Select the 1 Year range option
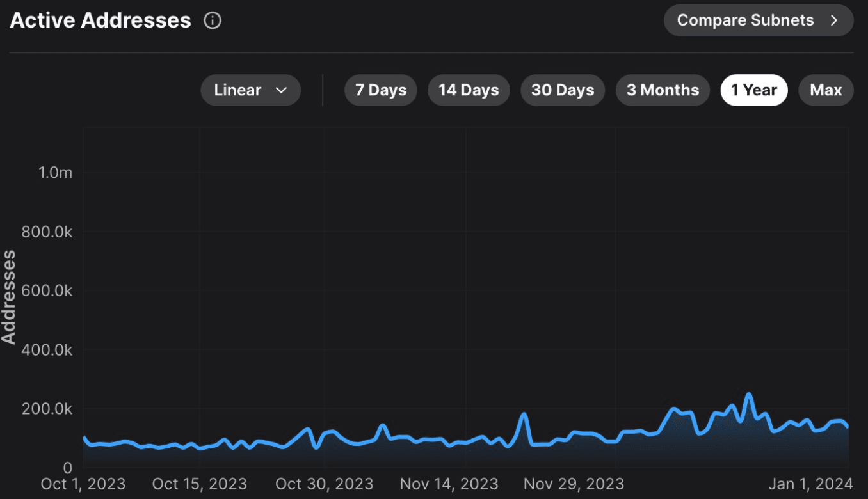Screen dimensions: 868x499 tap(753, 90)
